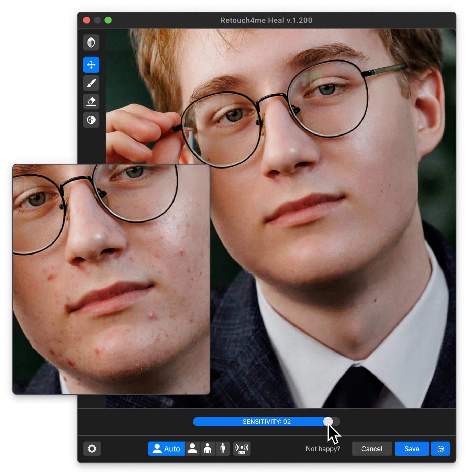Click the Save button

(x=412, y=448)
